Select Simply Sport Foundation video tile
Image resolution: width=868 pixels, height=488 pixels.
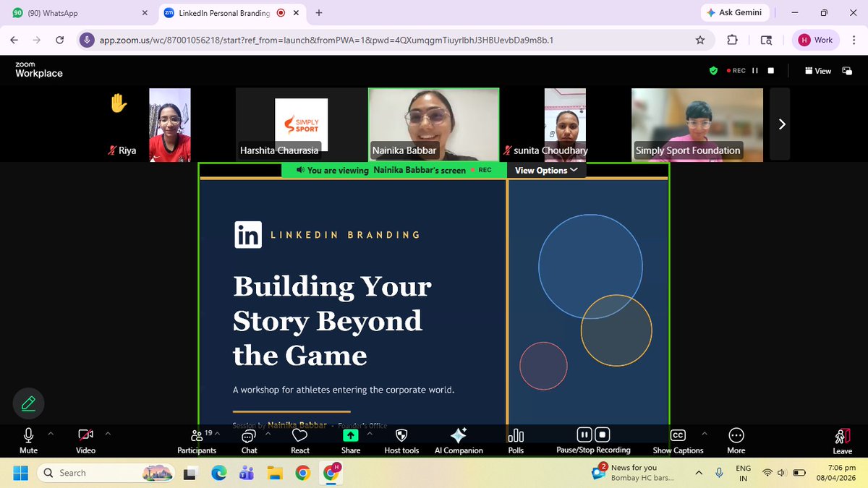pos(697,124)
